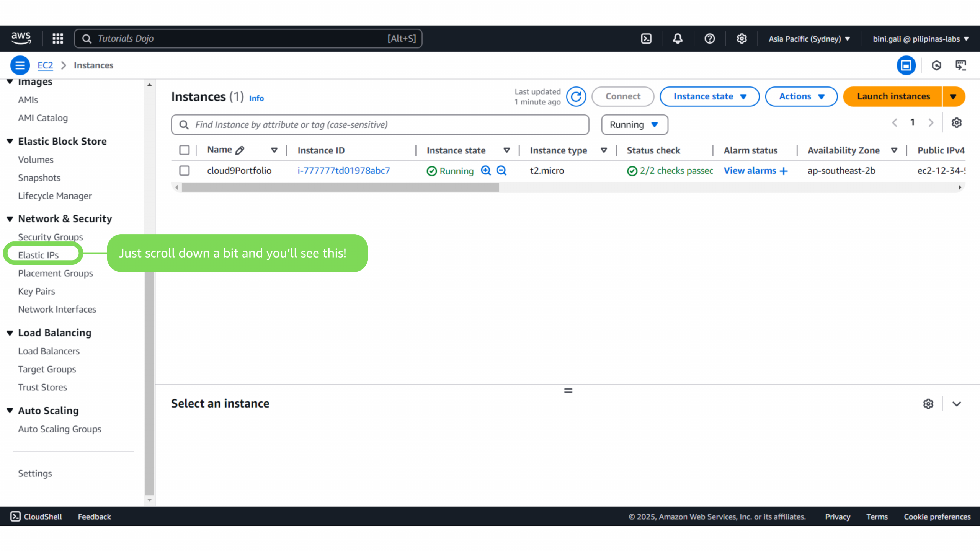
Task: Click edit pencil icon next to Name
Action: (x=240, y=150)
